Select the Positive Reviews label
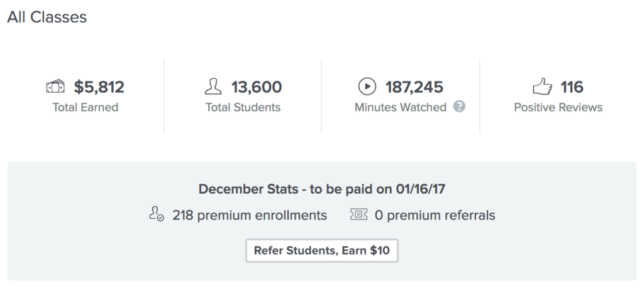 coord(558,108)
